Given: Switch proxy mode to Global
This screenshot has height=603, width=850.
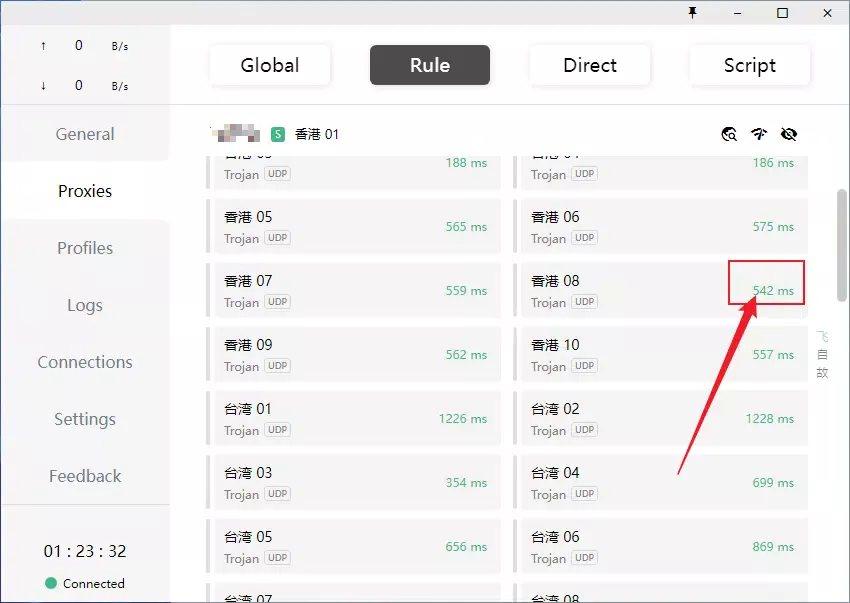Looking at the screenshot, I should [x=270, y=65].
